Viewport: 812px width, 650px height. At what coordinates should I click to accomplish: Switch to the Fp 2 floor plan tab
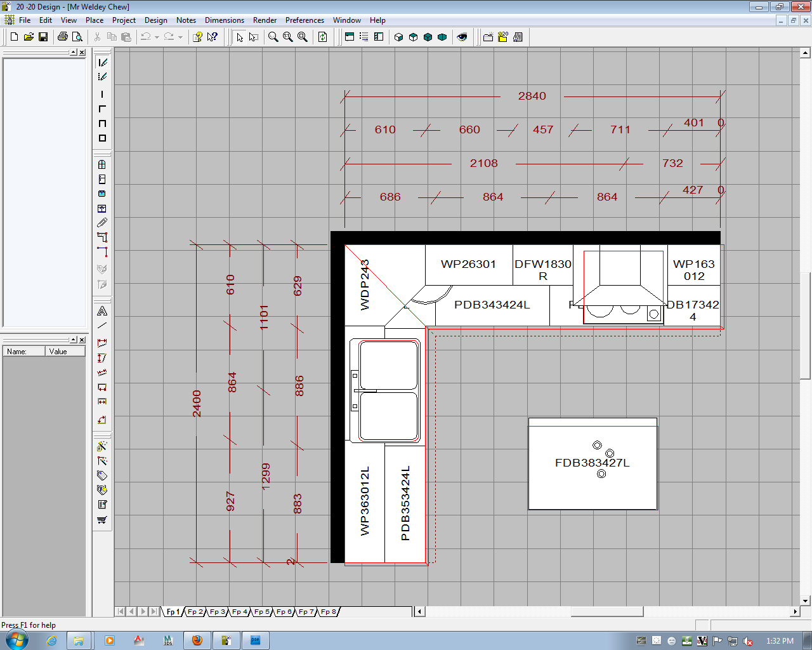point(195,612)
